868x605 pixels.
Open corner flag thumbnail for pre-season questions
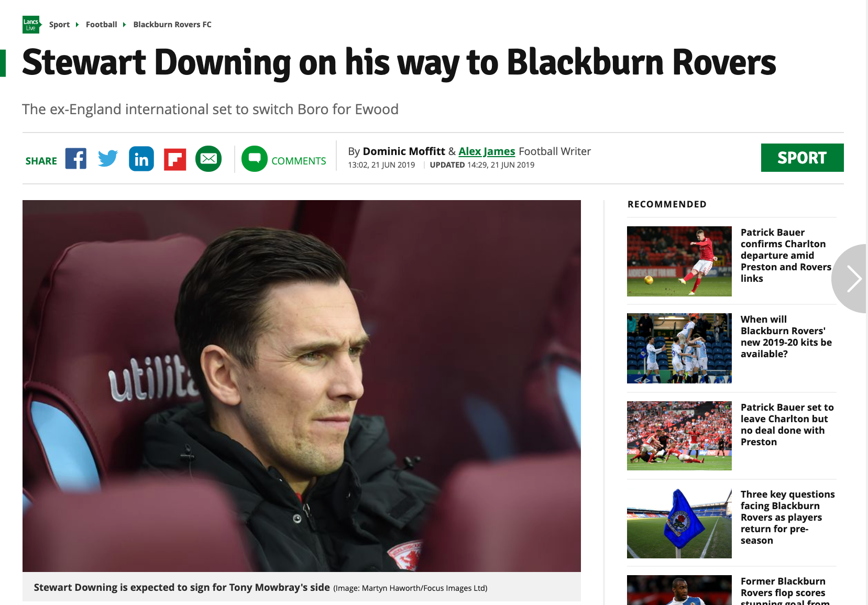coord(679,523)
